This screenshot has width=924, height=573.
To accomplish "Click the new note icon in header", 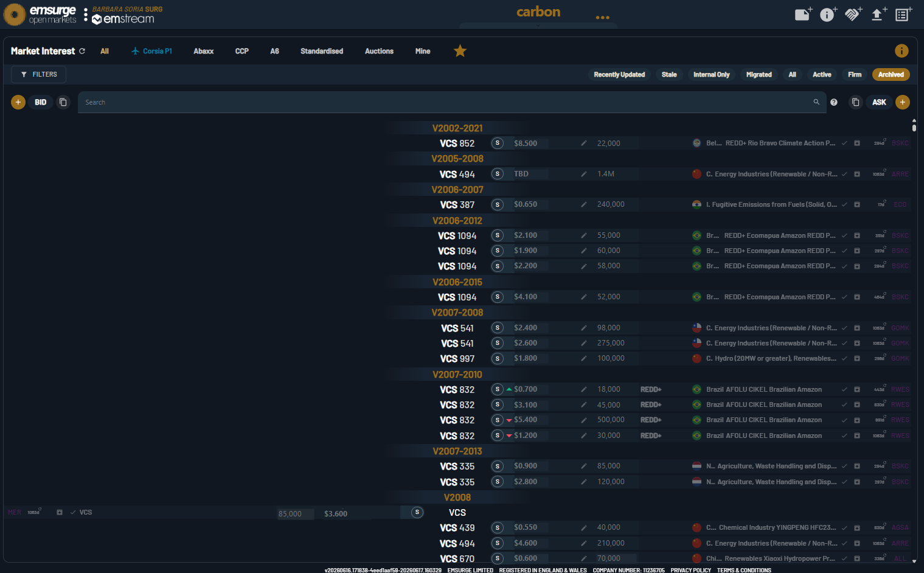I will click(x=803, y=14).
